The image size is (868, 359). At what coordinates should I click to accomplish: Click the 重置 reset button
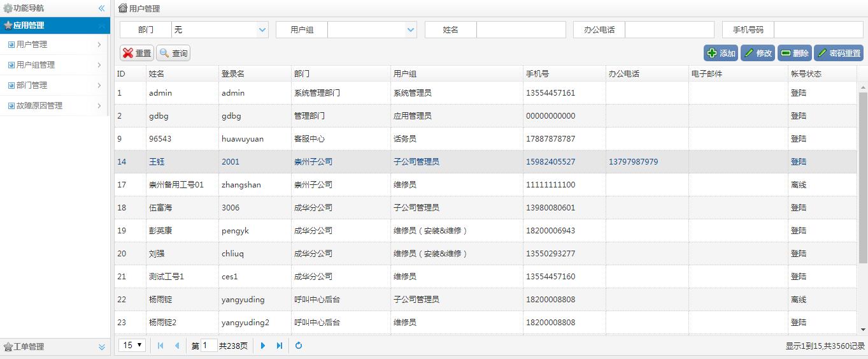pos(137,54)
